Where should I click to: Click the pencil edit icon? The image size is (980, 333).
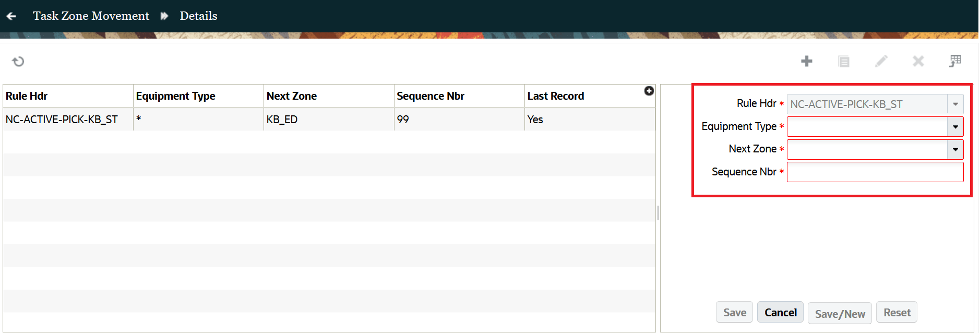click(x=881, y=62)
